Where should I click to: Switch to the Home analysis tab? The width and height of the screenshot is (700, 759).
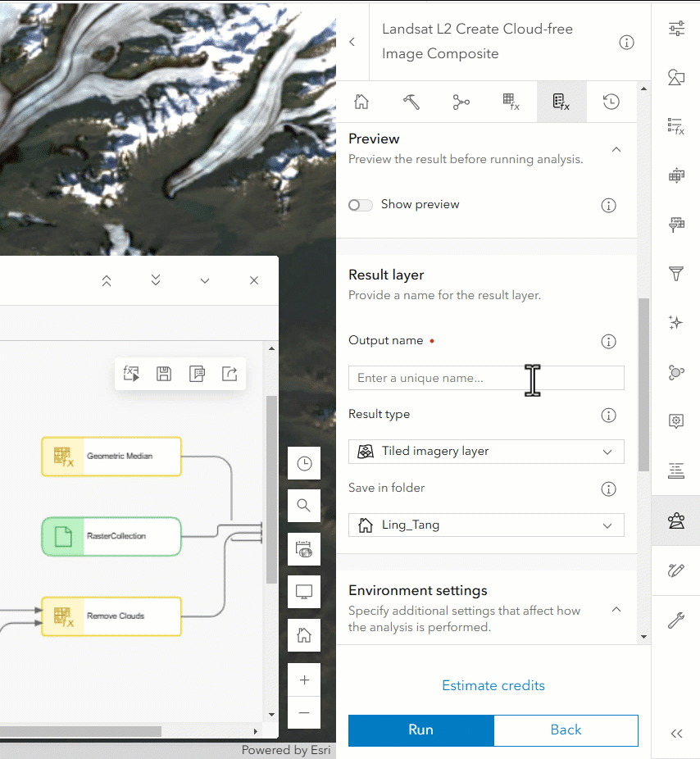(361, 102)
